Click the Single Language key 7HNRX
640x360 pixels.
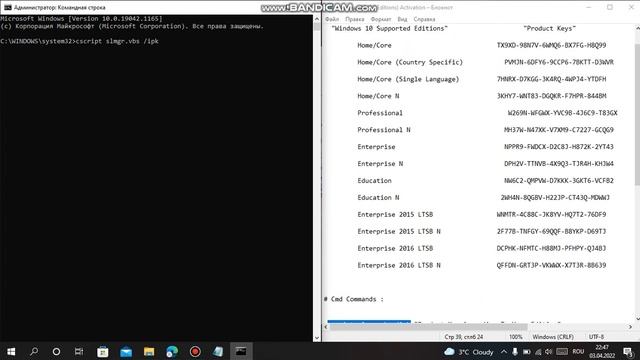coord(551,79)
